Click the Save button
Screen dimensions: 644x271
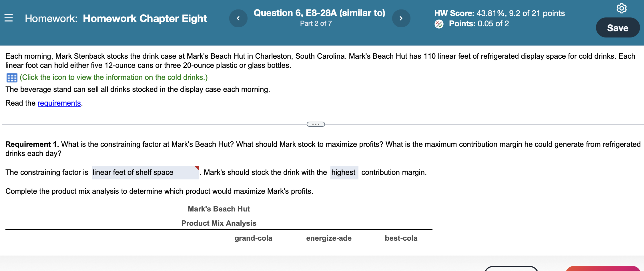pyautogui.click(x=618, y=27)
